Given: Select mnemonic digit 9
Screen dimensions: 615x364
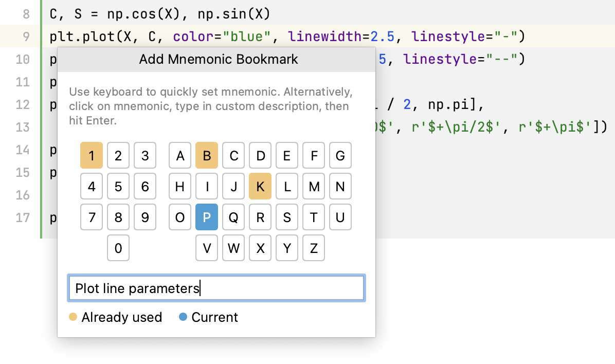Looking at the screenshot, I should [144, 217].
